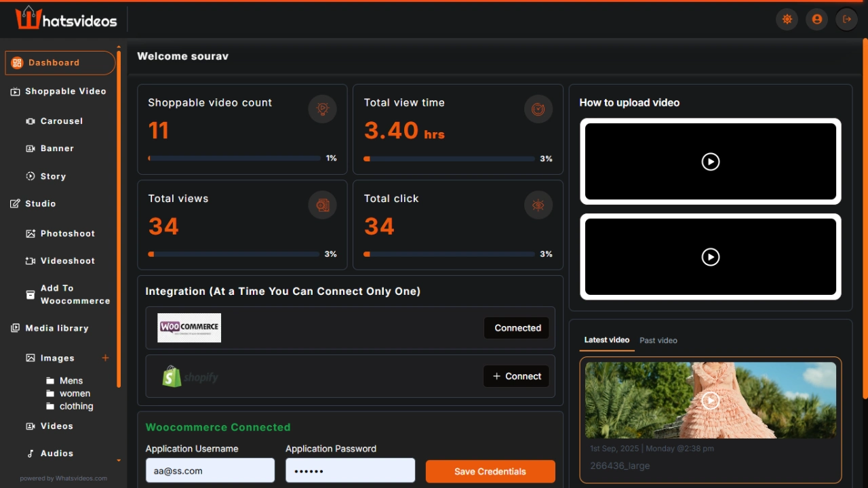This screenshot has height=488, width=868.
Task: Click the Shoppable video count icon
Action: tap(322, 109)
